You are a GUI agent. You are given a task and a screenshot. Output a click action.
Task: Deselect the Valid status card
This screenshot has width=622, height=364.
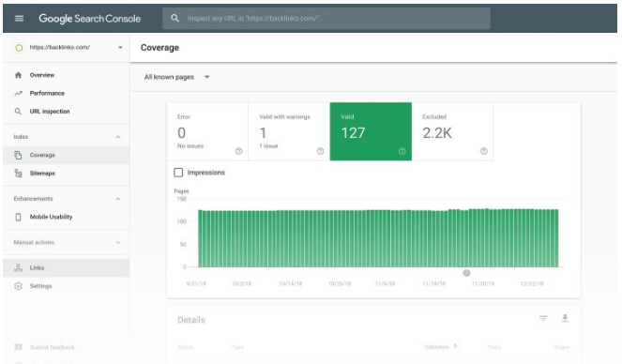[x=371, y=131]
